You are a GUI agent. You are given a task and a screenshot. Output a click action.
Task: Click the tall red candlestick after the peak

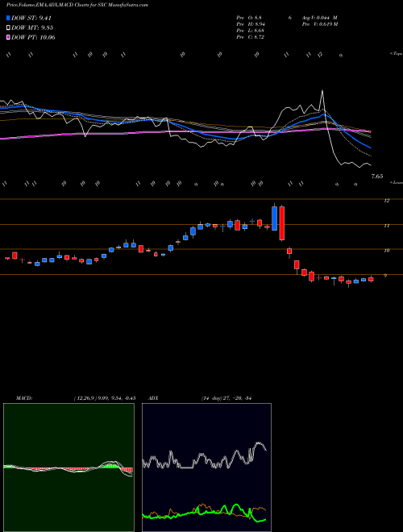coord(281,222)
